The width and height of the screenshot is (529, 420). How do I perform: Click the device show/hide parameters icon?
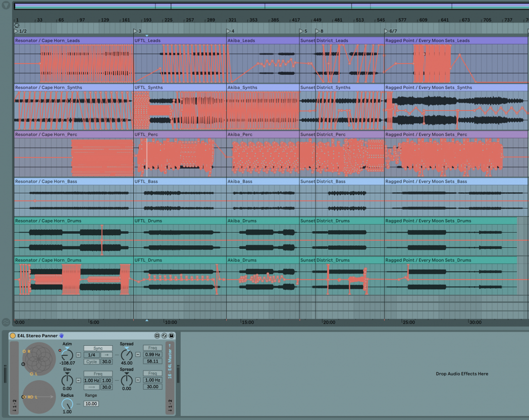(157, 336)
